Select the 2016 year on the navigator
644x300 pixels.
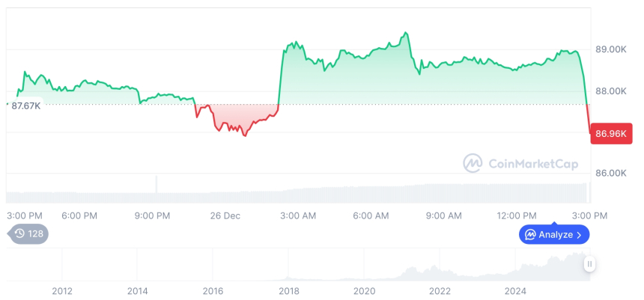[213, 291]
